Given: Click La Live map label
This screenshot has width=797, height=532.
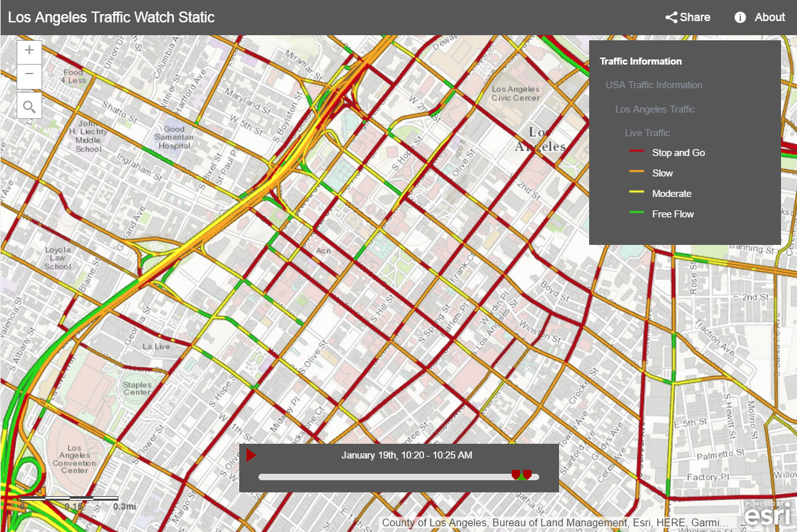Looking at the screenshot, I should click(x=156, y=347).
